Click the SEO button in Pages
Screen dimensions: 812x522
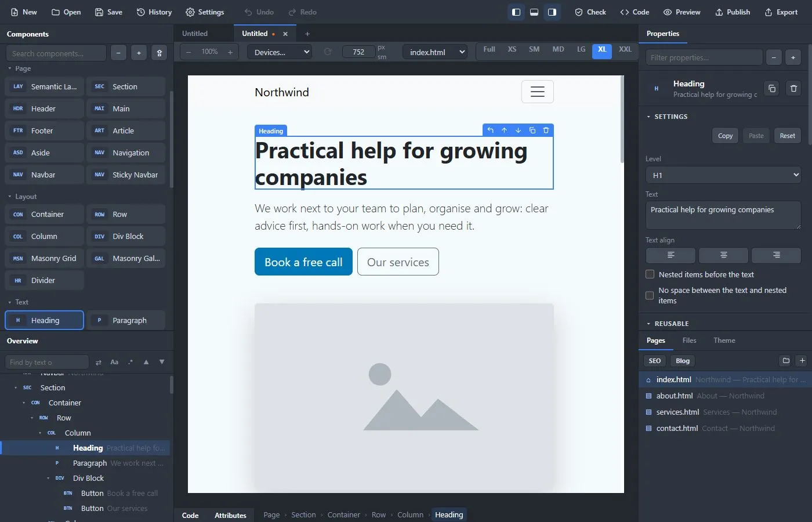[654, 361]
